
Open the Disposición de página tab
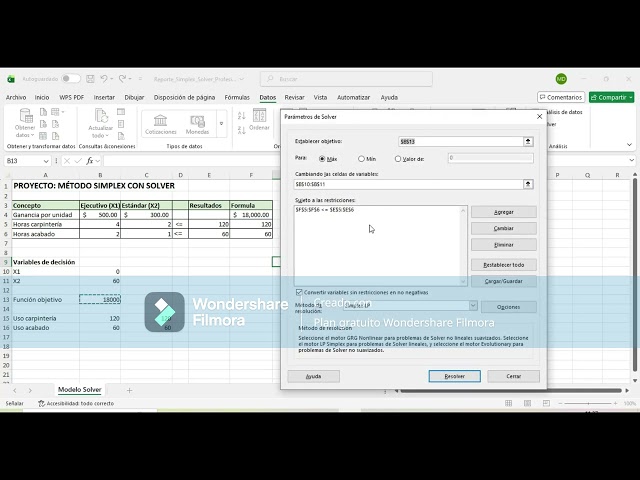[x=184, y=98]
